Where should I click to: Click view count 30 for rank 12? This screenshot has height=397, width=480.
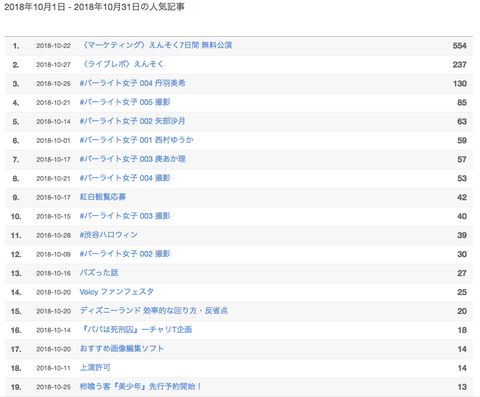point(462,255)
